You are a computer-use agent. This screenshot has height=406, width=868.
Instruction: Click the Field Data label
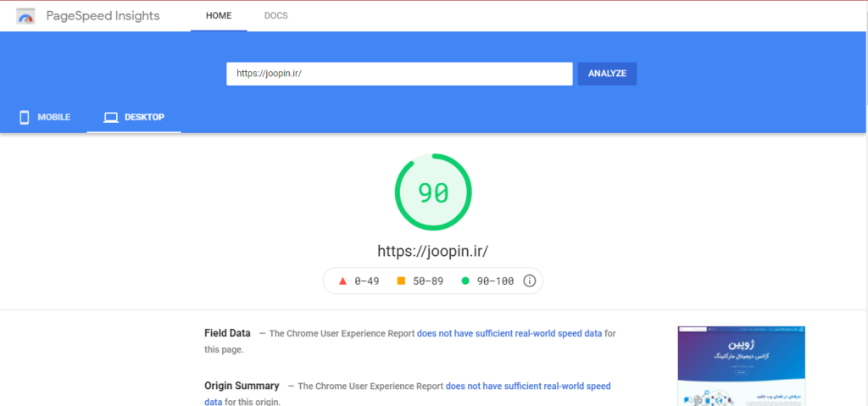point(227,333)
